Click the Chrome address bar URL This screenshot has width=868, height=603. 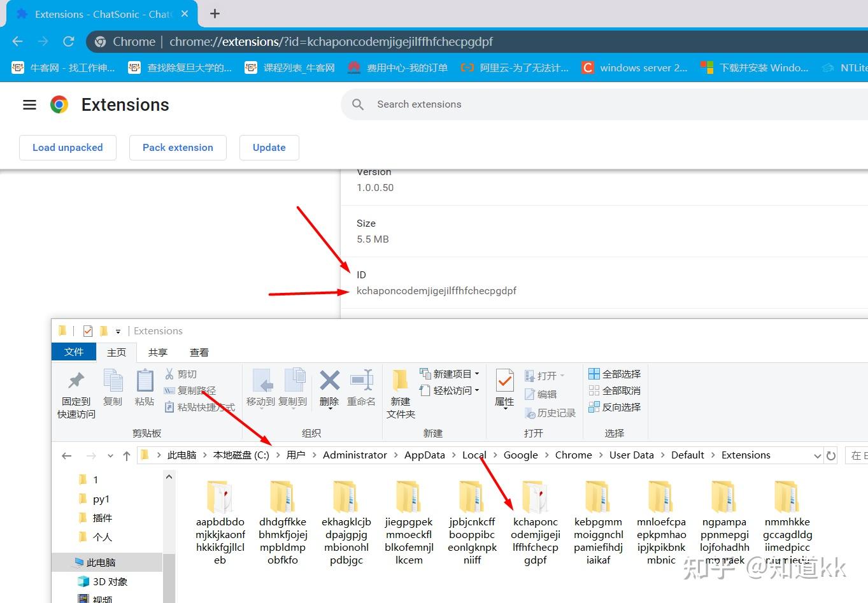tap(331, 41)
